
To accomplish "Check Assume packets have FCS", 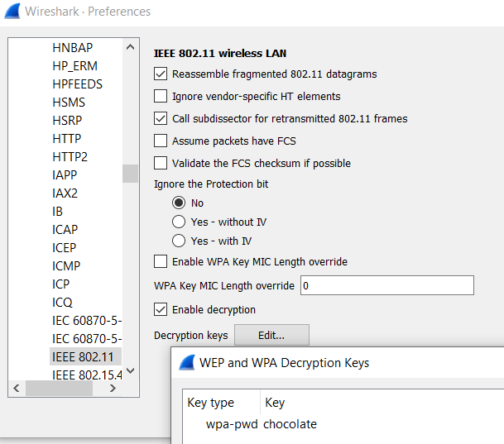I will pos(161,141).
